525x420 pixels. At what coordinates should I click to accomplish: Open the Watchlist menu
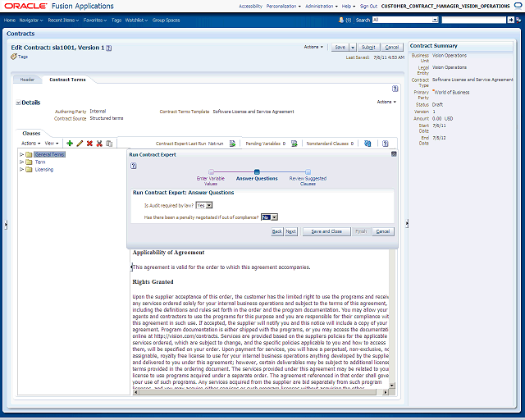click(136, 20)
